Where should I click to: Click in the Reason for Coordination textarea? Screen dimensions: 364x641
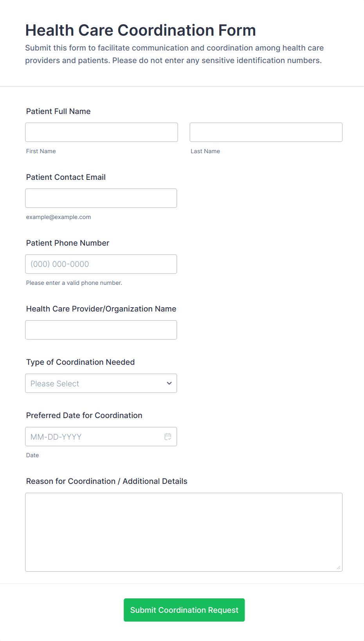click(184, 532)
